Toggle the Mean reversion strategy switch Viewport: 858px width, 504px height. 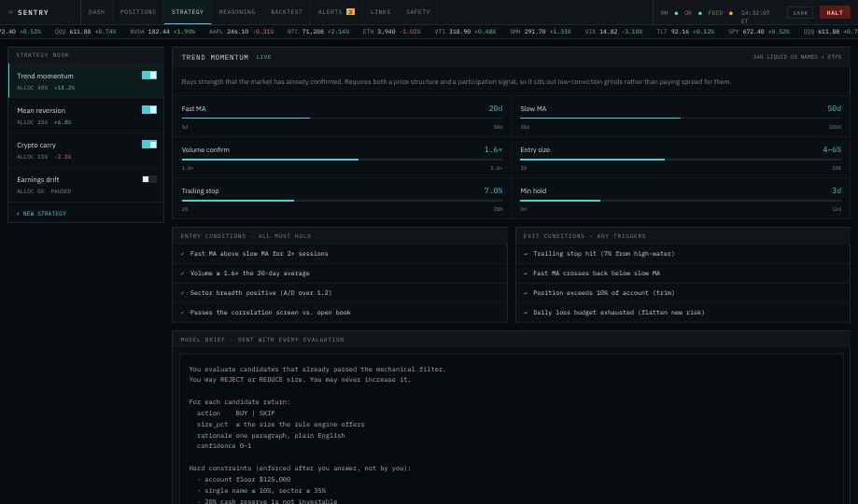point(148,110)
